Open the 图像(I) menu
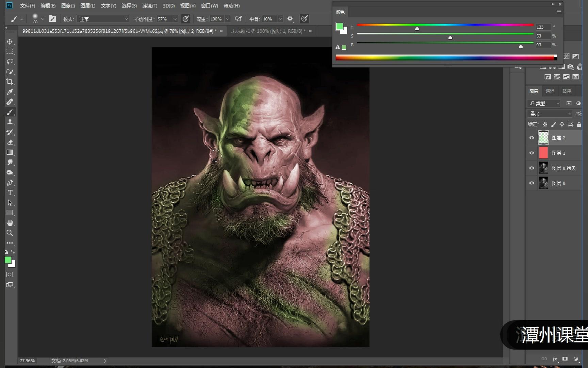 pos(68,6)
